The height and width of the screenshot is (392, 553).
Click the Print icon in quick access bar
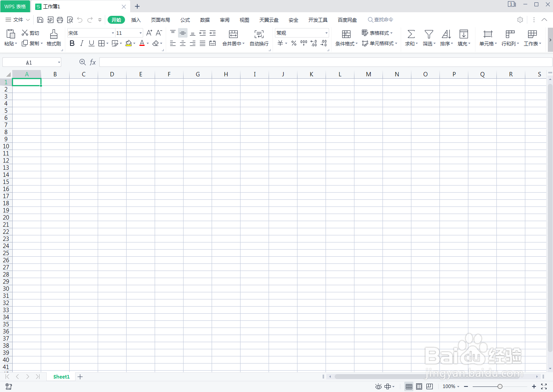coord(60,20)
